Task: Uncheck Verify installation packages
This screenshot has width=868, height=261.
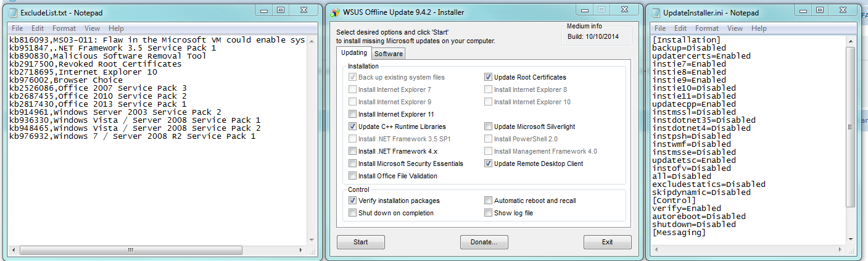Action: [x=353, y=201]
